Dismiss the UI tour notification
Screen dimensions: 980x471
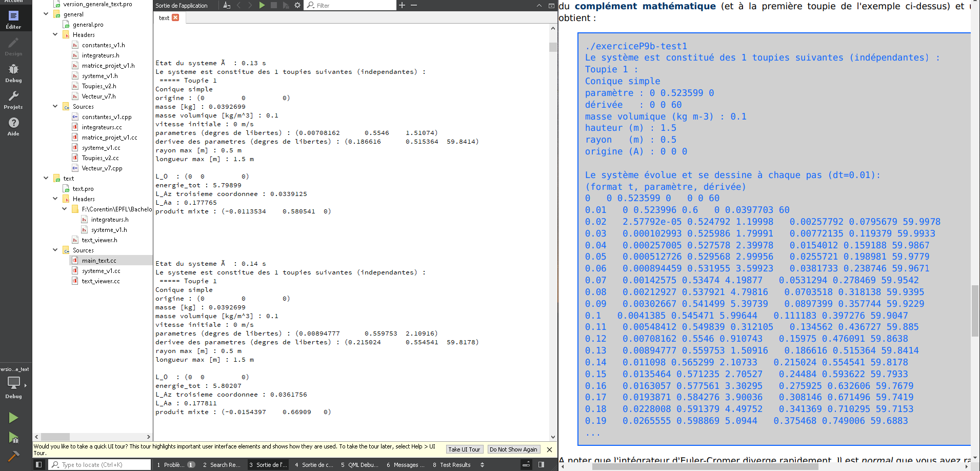(x=549, y=449)
